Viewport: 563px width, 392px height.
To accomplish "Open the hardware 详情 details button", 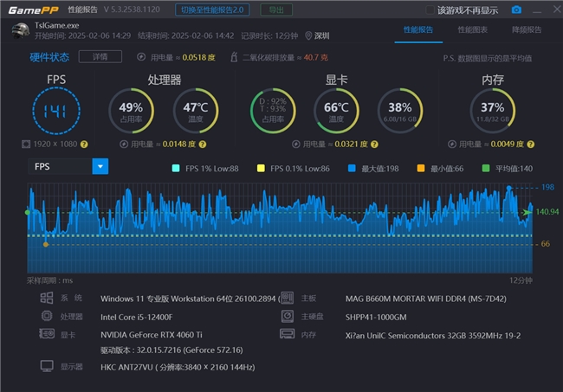I will 100,56.
